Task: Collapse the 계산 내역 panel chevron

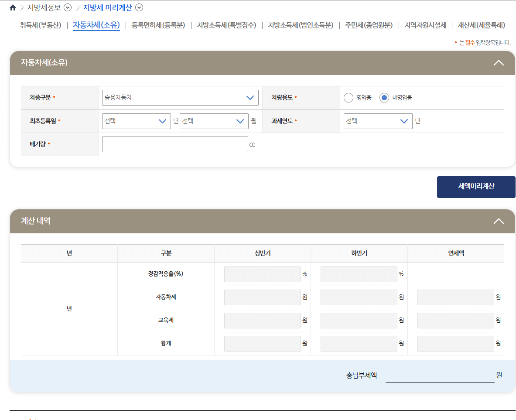Action: point(499,221)
